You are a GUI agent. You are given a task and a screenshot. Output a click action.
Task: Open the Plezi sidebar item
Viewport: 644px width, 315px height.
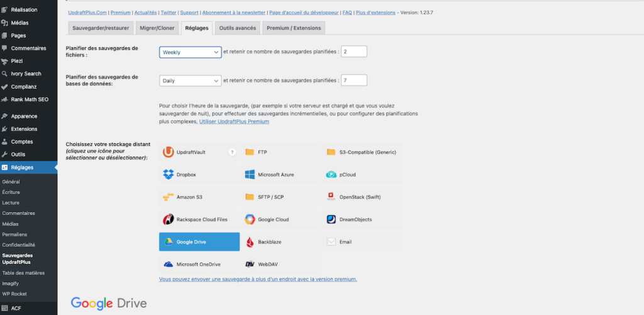pyautogui.click(x=17, y=61)
